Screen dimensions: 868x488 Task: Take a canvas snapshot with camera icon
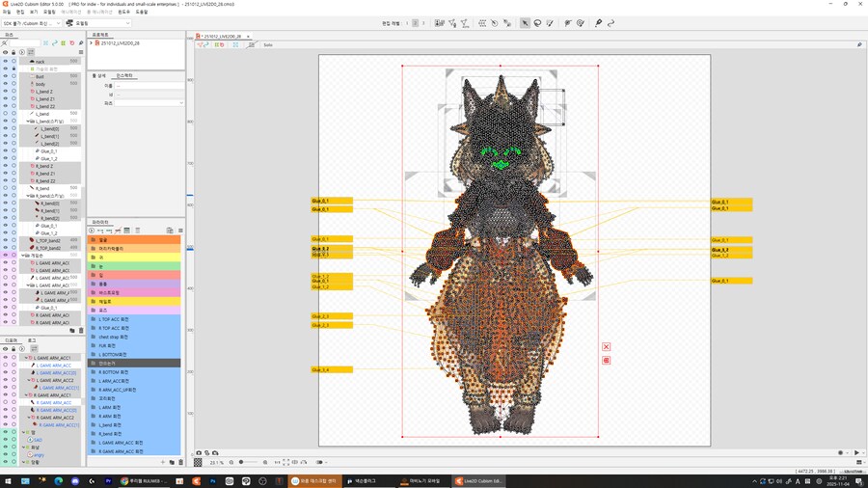[x=200, y=453]
